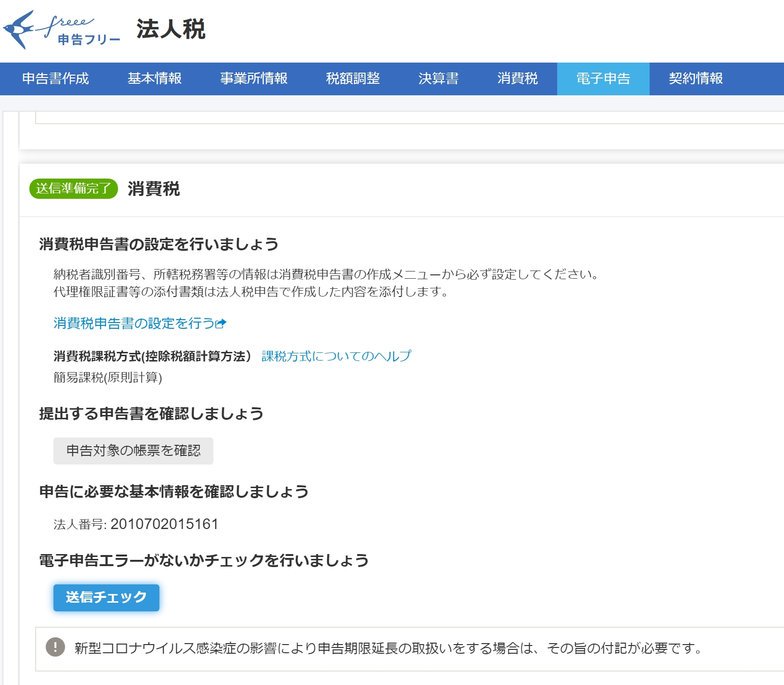Click the green 送信準備完了 status badge
The image size is (784, 685).
[x=74, y=188]
